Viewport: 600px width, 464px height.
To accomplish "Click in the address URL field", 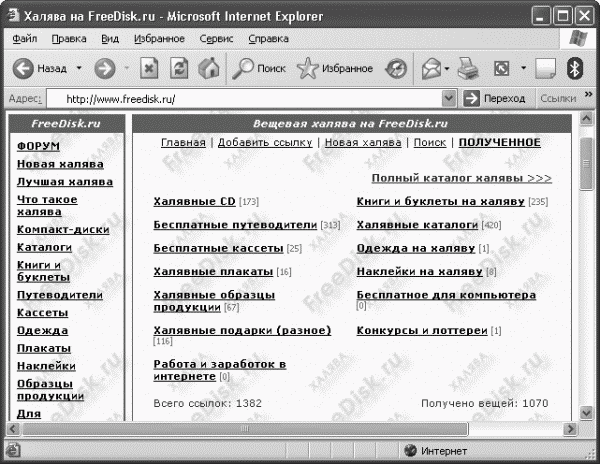I will [x=244, y=99].
